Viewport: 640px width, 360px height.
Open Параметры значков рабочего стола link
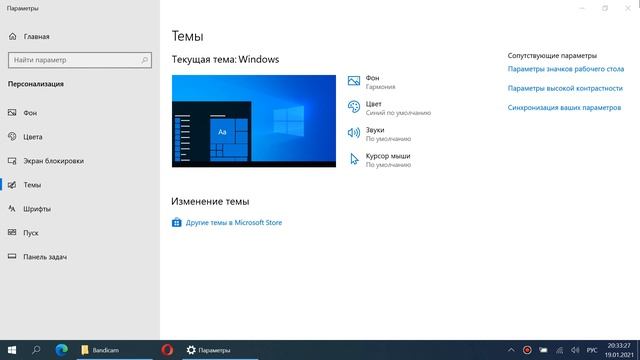pyautogui.click(x=566, y=69)
